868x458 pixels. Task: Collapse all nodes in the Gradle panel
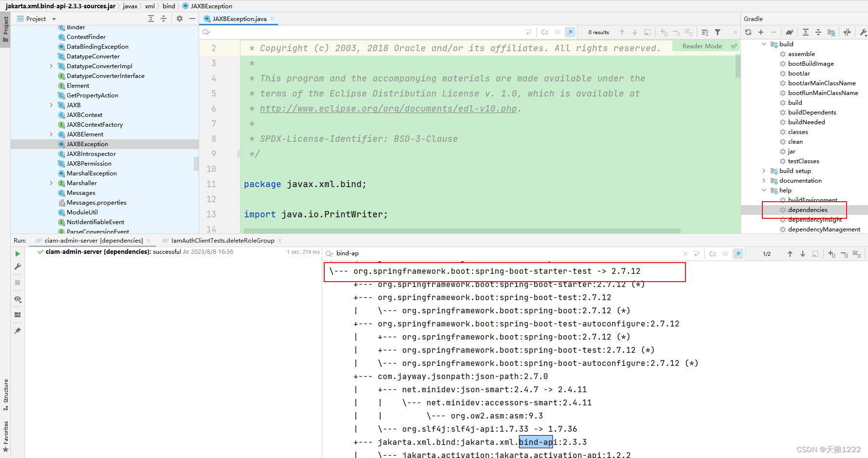818,32
